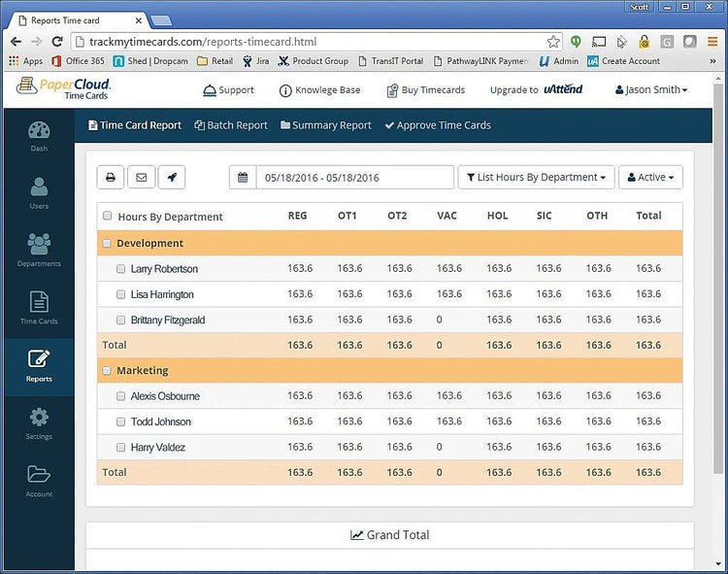Click the PaperCloud Time Cards logo
The height and width of the screenshot is (574, 728).
click(64, 88)
